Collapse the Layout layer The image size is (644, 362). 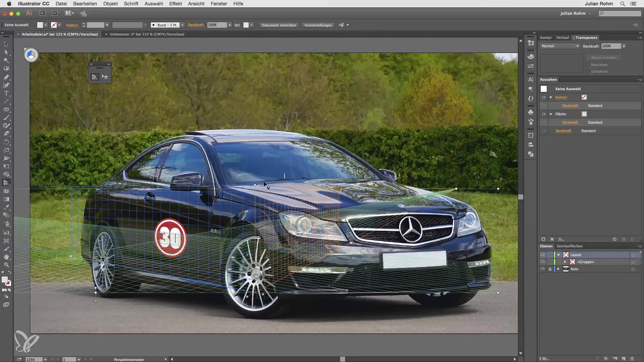click(558, 255)
